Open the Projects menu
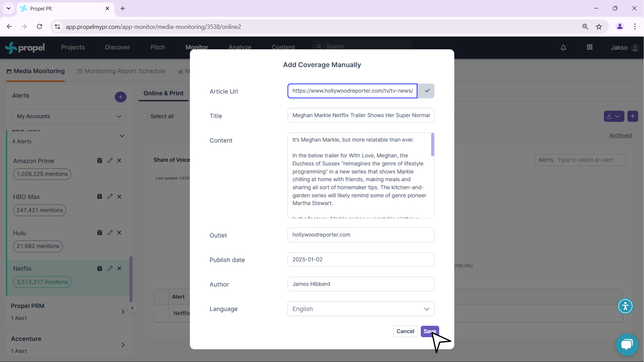 click(x=73, y=47)
